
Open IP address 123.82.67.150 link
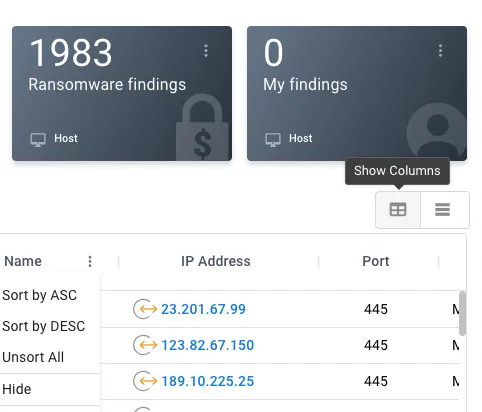click(208, 345)
